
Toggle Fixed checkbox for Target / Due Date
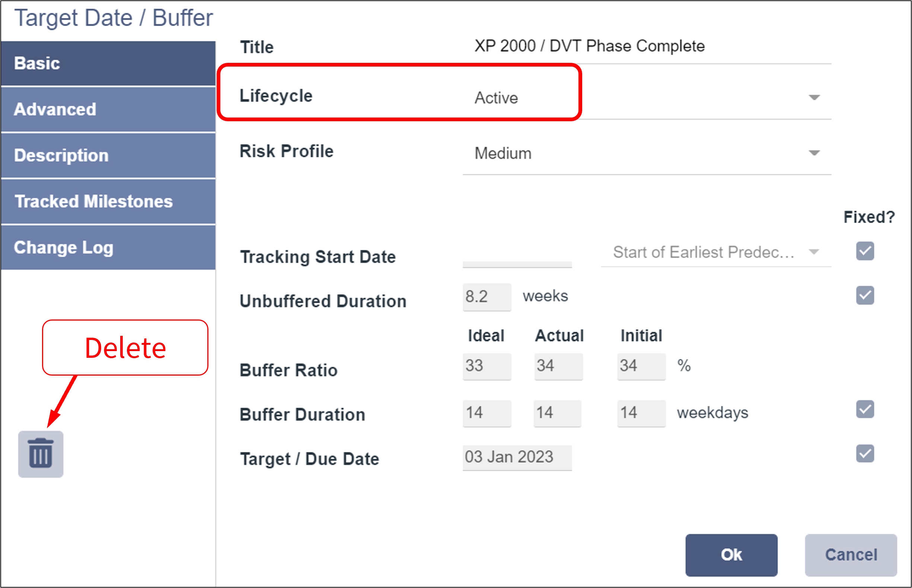(865, 454)
